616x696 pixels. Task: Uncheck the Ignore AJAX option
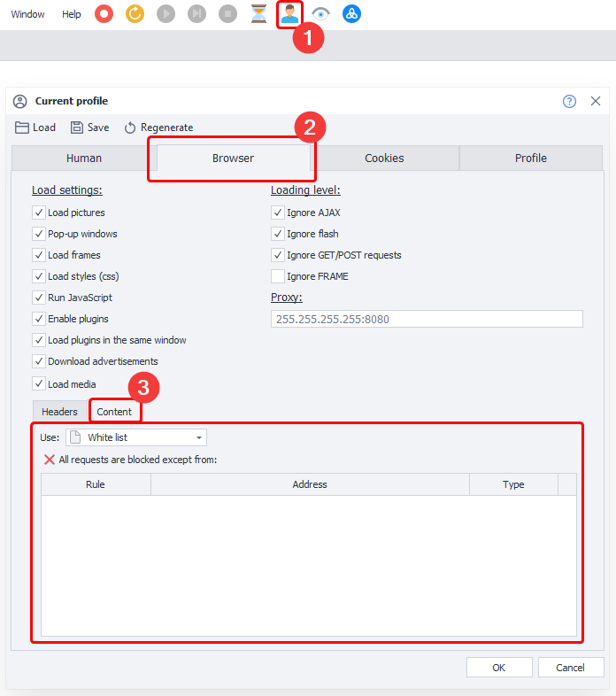(278, 213)
